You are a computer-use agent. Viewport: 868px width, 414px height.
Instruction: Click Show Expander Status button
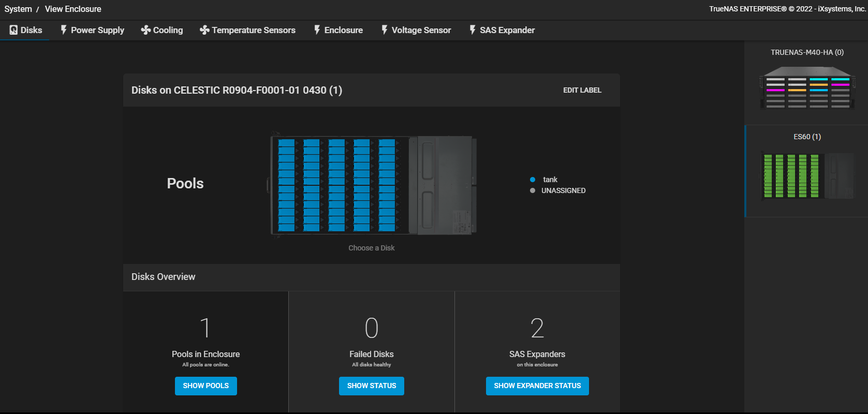537,386
